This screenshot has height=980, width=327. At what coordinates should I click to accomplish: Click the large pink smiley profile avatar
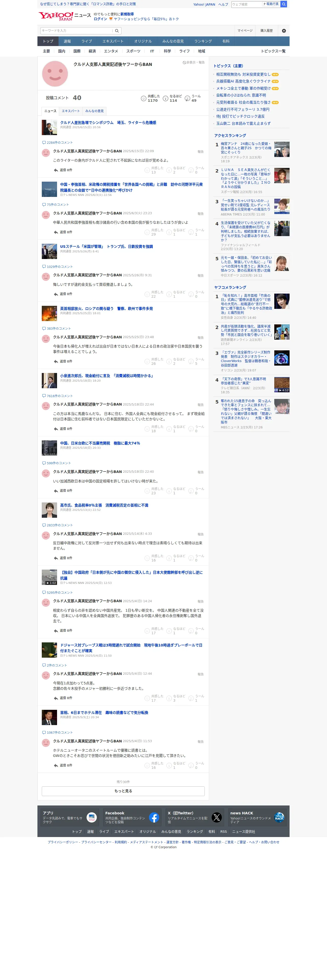tap(55, 74)
